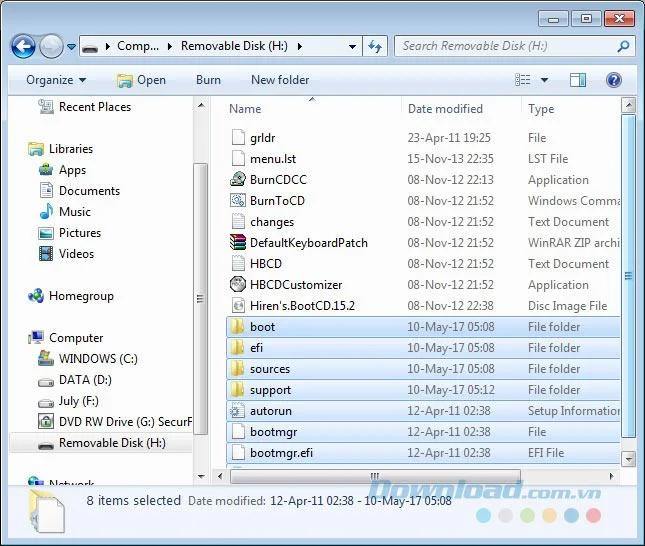
Task: Expand arrow after Removable Disk (H:) breadcrumb
Action: pyautogui.click(x=299, y=46)
